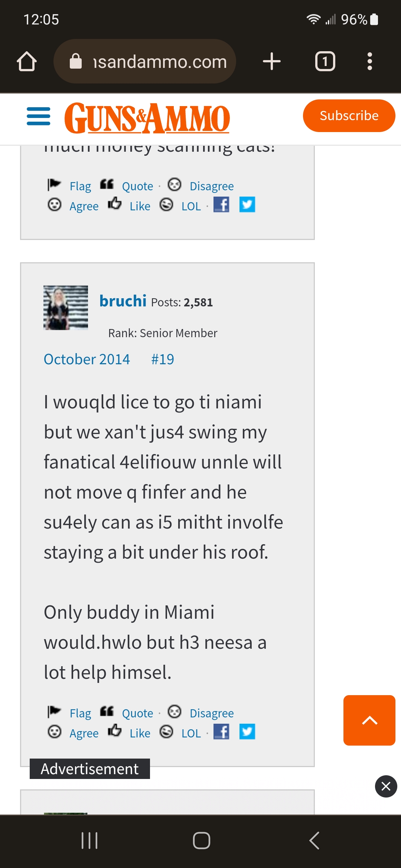Flag bruchi's post

click(x=80, y=713)
